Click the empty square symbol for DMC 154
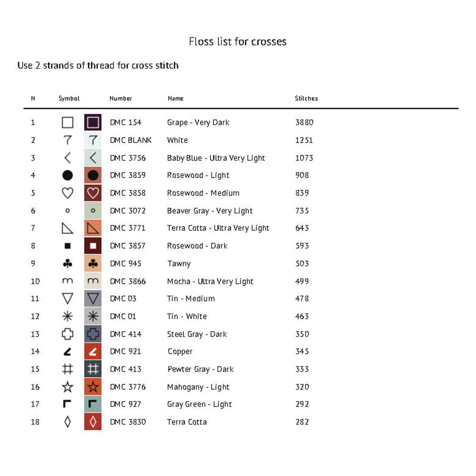 pos(67,122)
